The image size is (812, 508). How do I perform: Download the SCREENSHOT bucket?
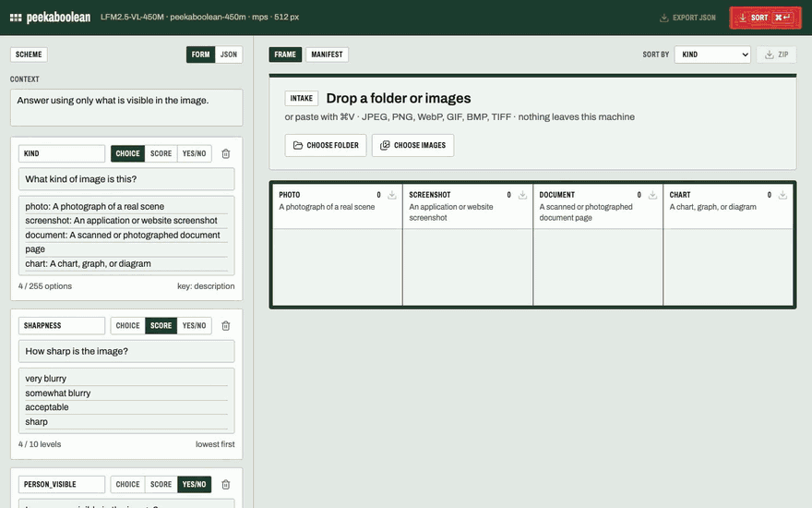(x=522, y=195)
